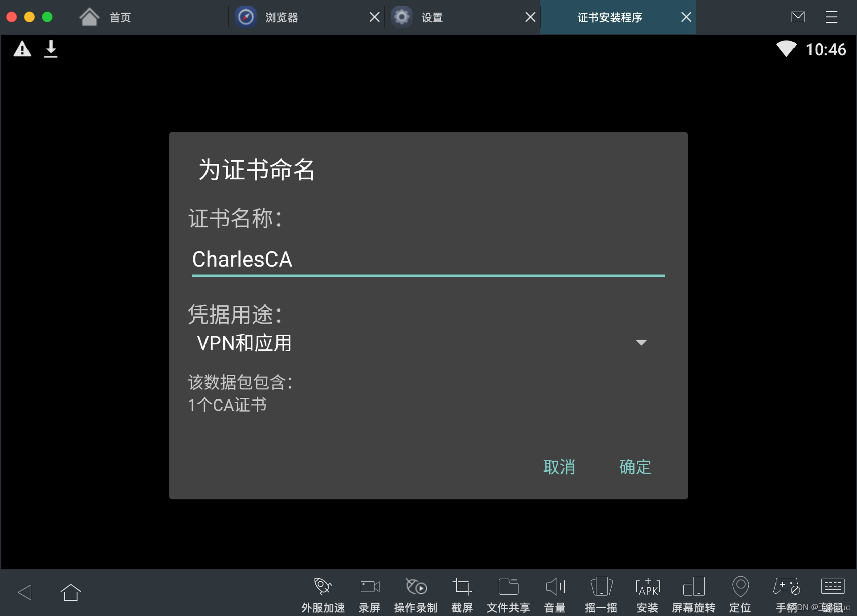Open the 音量 volume control
This screenshot has height=616, width=857.
point(555,587)
